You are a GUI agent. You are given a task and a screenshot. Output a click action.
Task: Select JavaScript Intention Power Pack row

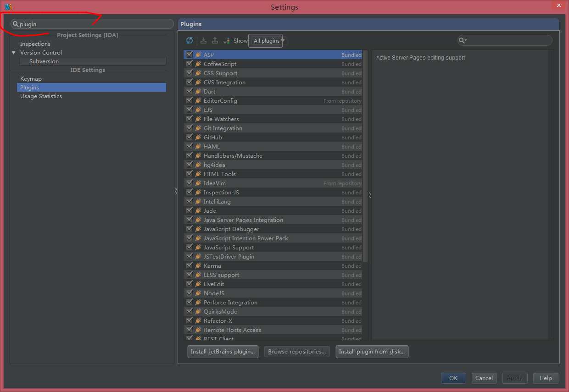[x=273, y=238]
